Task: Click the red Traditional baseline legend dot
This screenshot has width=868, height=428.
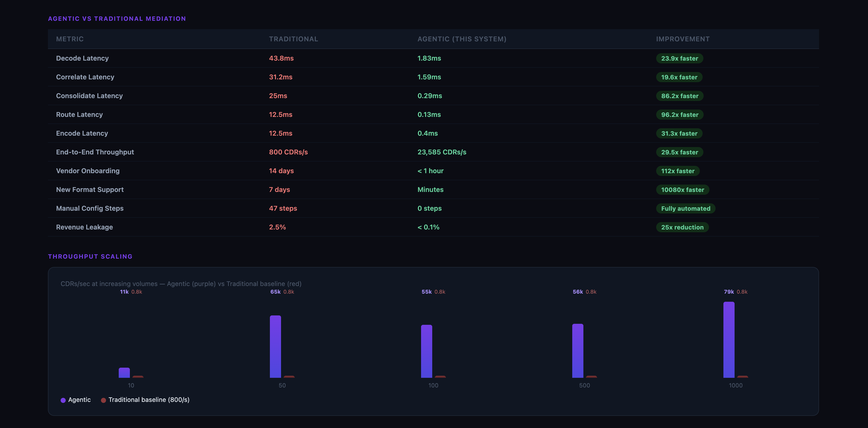Action: [x=103, y=400]
